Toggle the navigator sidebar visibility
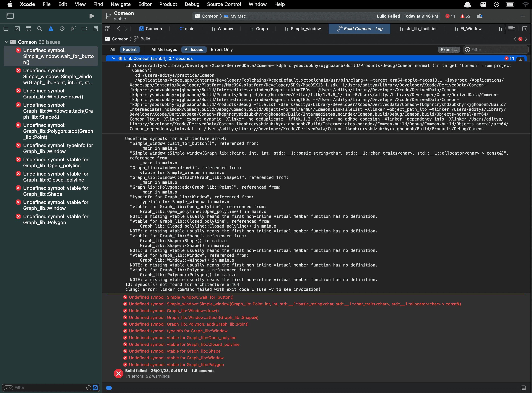This screenshot has width=532, height=393. pyautogui.click(x=10, y=16)
